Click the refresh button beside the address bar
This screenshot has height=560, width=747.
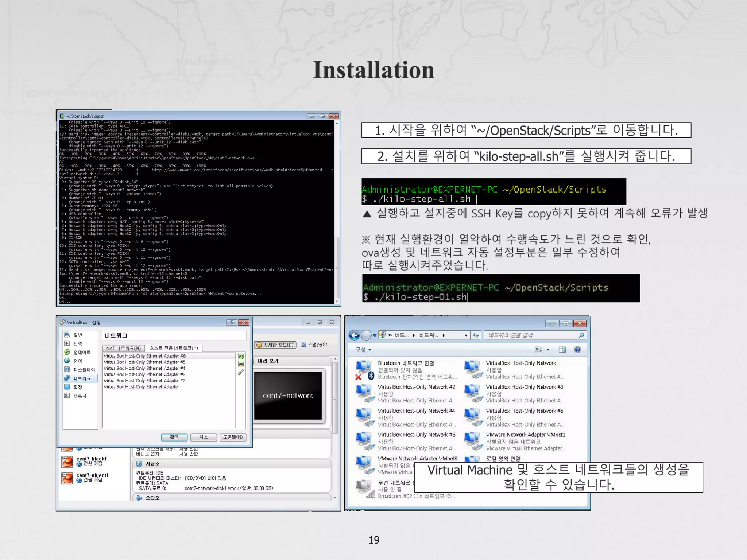(476, 335)
